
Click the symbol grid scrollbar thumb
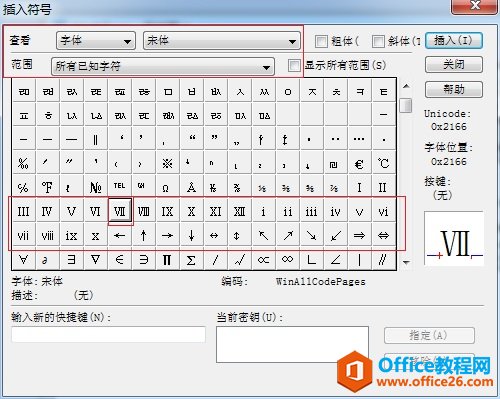point(406,105)
